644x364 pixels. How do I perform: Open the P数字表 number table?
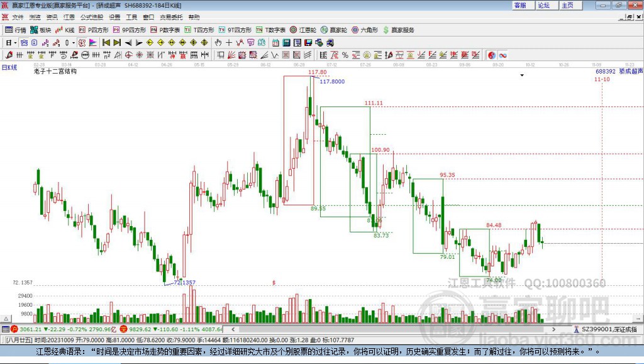[x=165, y=30]
